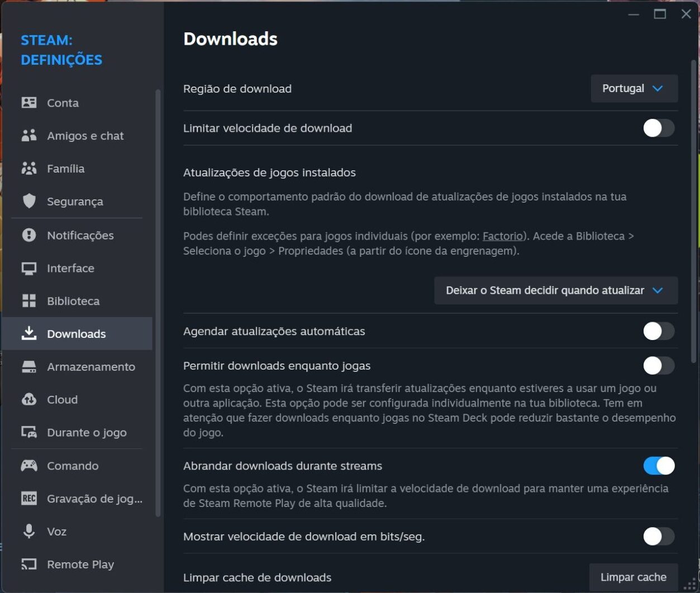The image size is (700, 593).
Task: Click the Amigos e chat people icon
Action: (29, 136)
